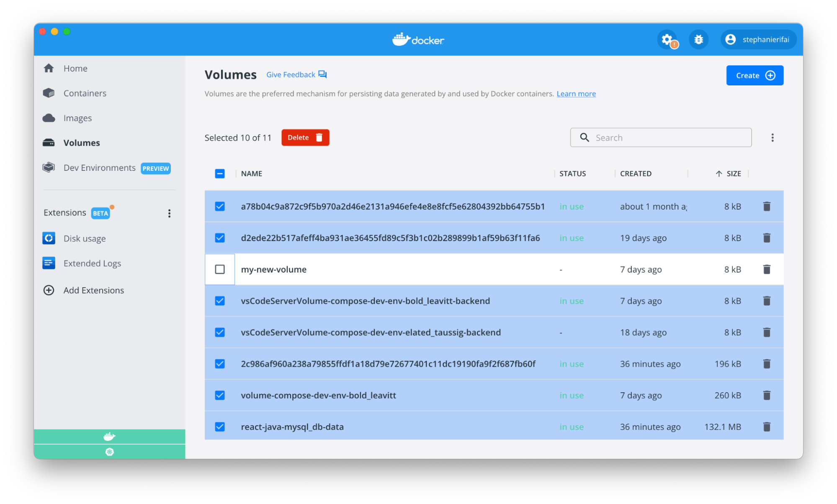The width and height of the screenshot is (837, 504).
Task: Navigate to Containers section
Action: (85, 93)
